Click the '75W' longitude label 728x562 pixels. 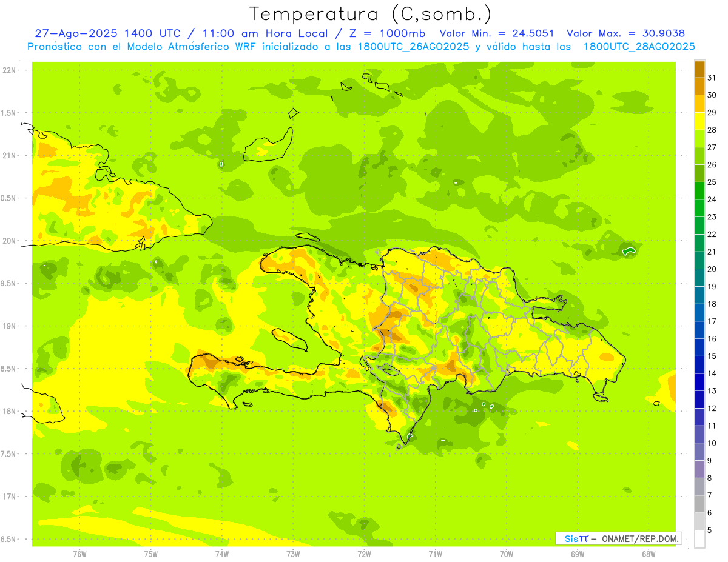(x=151, y=554)
